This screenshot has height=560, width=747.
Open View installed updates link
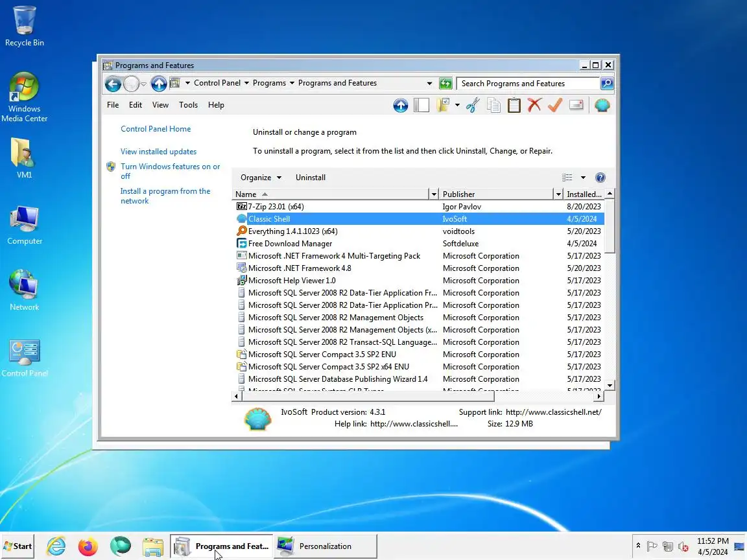point(158,152)
